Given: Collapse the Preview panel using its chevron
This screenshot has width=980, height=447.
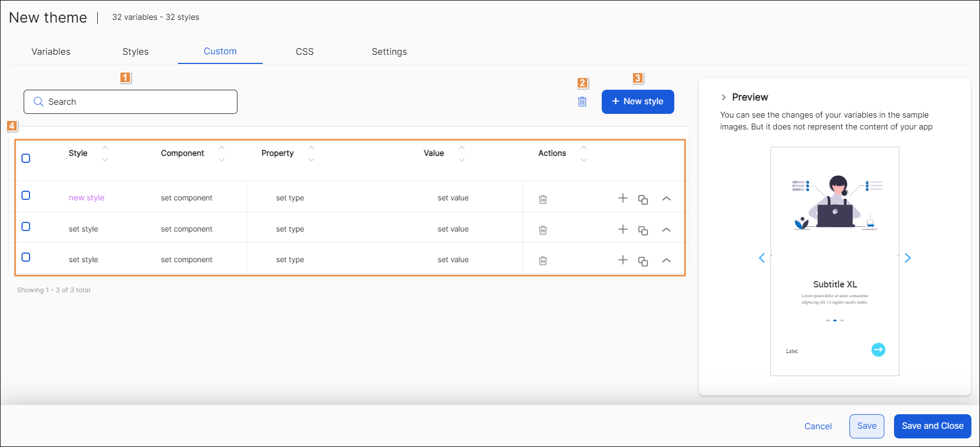Looking at the screenshot, I should [x=724, y=97].
